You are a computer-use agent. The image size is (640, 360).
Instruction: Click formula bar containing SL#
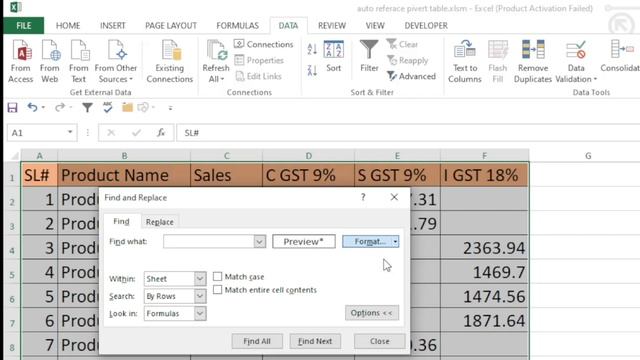pyautogui.click(x=408, y=133)
